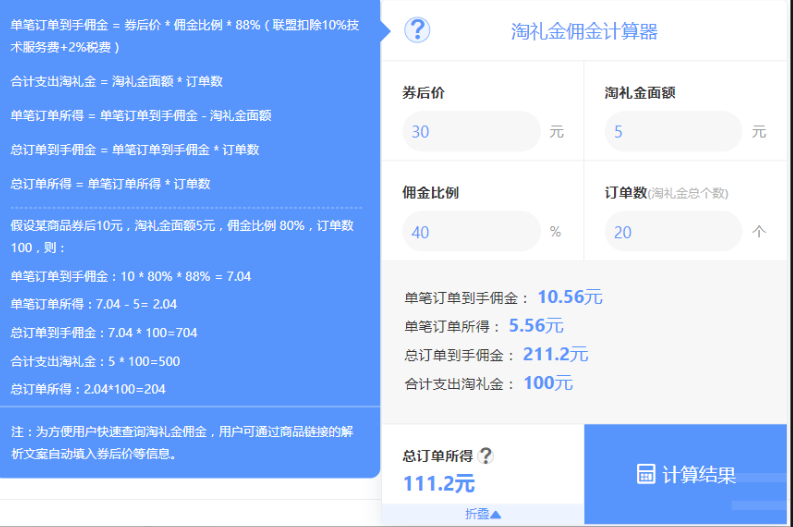The width and height of the screenshot is (793, 527).
Task: Click the example line 总订单到手佣金：7.04 * 100=704
Action: [x=104, y=332]
